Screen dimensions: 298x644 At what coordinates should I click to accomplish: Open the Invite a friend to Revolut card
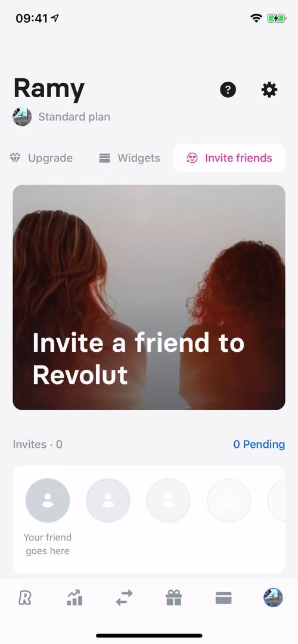point(149,298)
